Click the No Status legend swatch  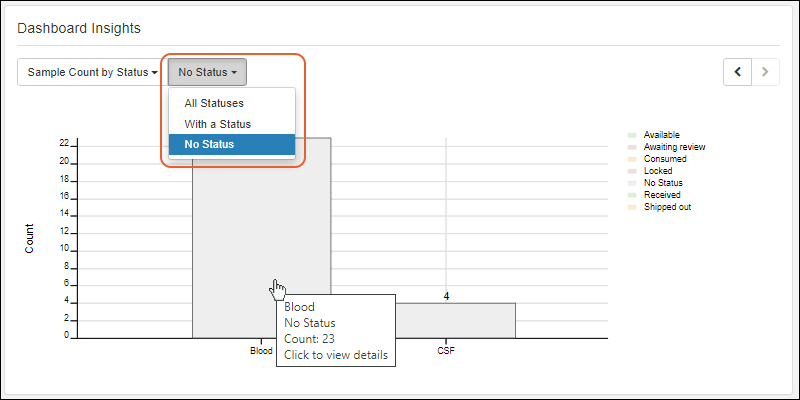coord(632,183)
